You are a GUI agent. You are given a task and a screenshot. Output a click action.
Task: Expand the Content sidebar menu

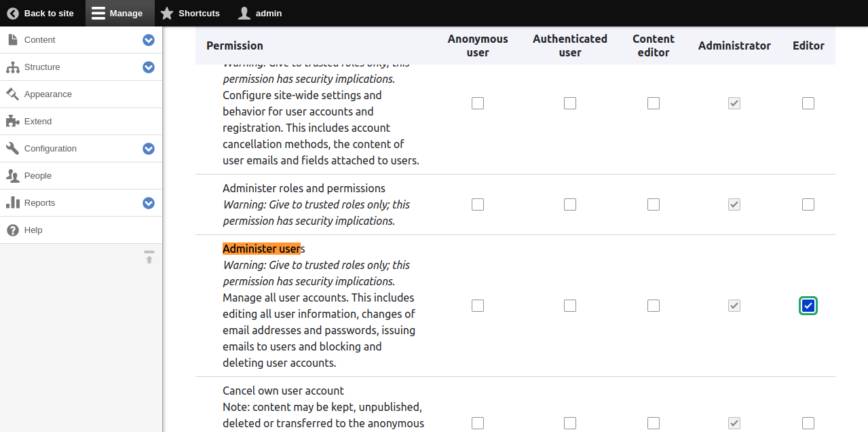coord(148,40)
